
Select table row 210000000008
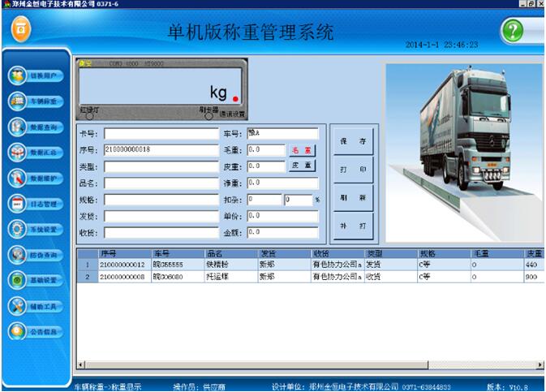(310, 277)
